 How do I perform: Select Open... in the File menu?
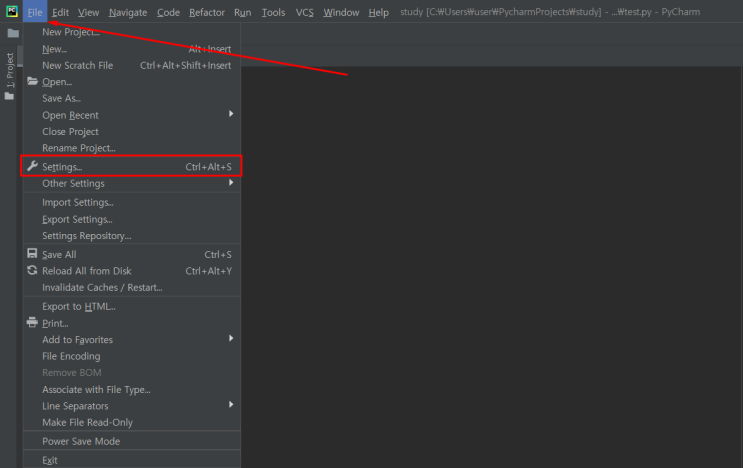coord(132,82)
